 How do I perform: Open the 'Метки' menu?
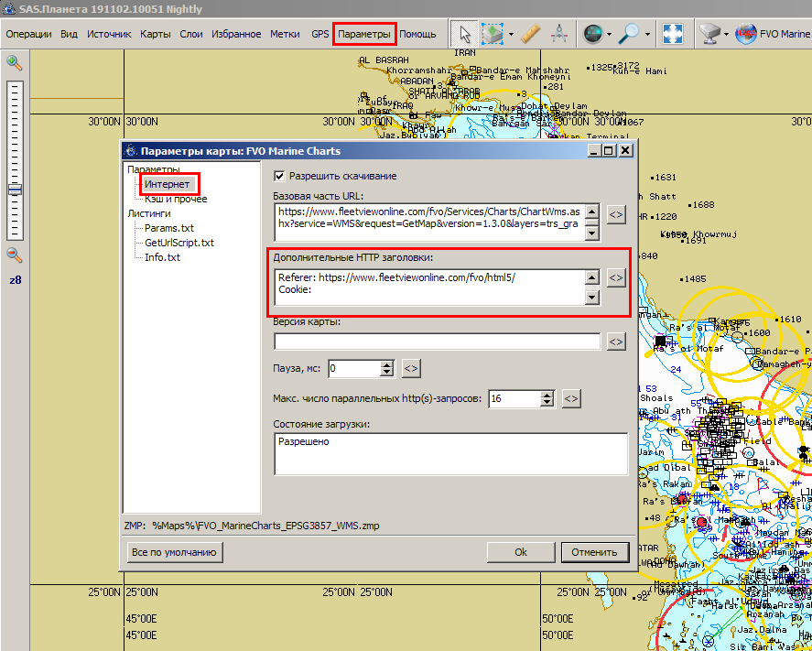pyautogui.click(x=285, y=35)
